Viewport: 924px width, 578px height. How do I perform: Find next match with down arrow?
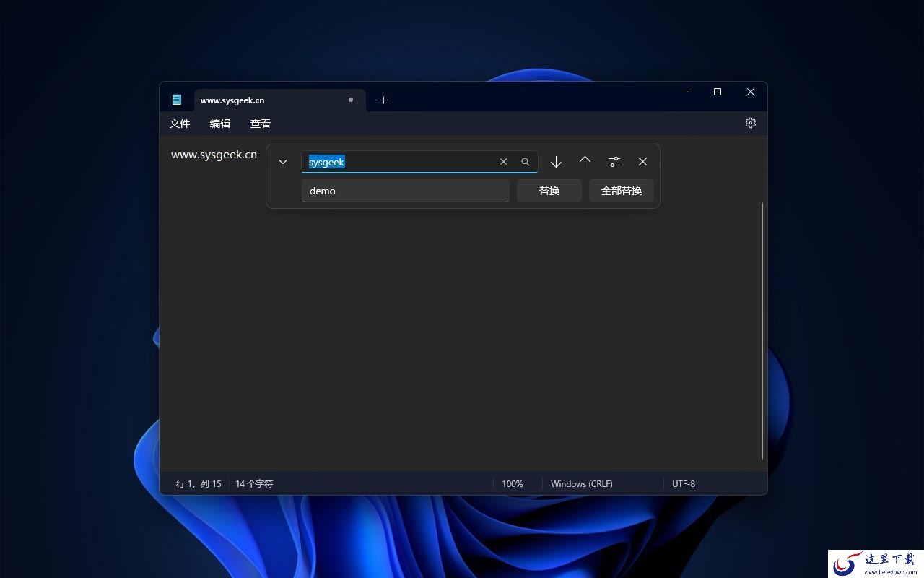[556, 162]
